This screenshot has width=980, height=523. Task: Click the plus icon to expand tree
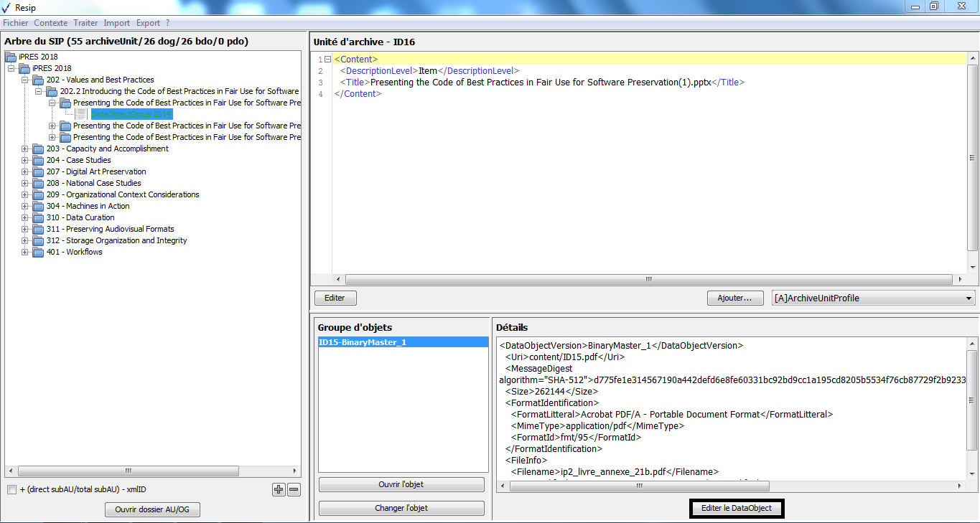point(279,490)
